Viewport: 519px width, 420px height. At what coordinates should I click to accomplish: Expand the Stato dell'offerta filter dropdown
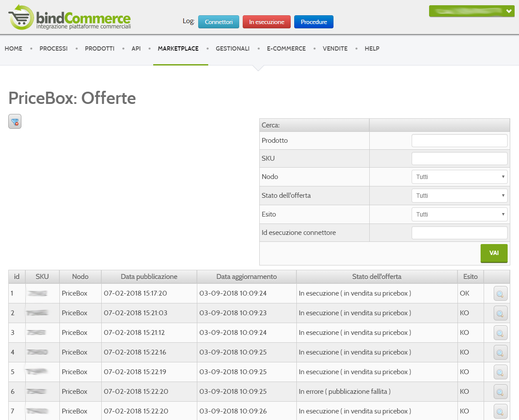[460, 196]
